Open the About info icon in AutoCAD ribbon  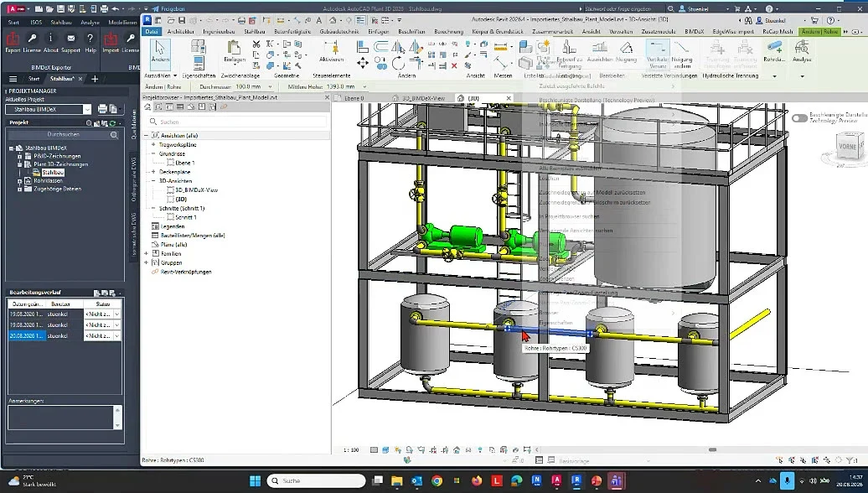(x=51, y=39)
